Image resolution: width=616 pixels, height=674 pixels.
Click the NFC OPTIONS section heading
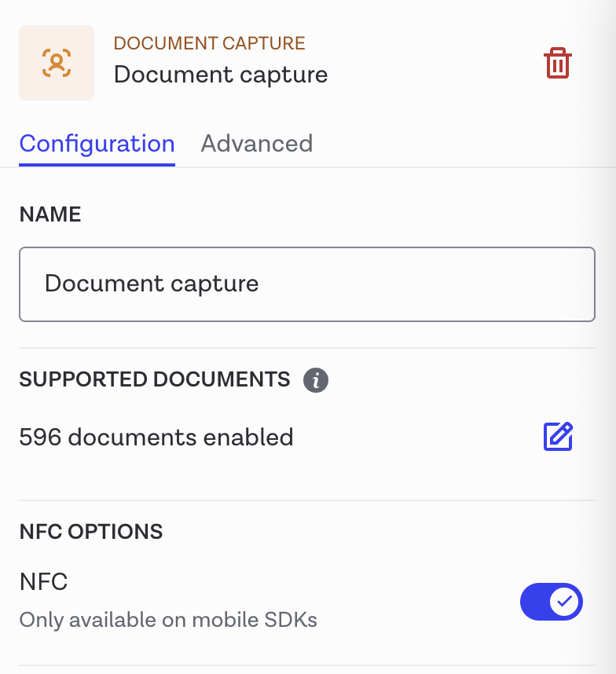coord(91,532)
